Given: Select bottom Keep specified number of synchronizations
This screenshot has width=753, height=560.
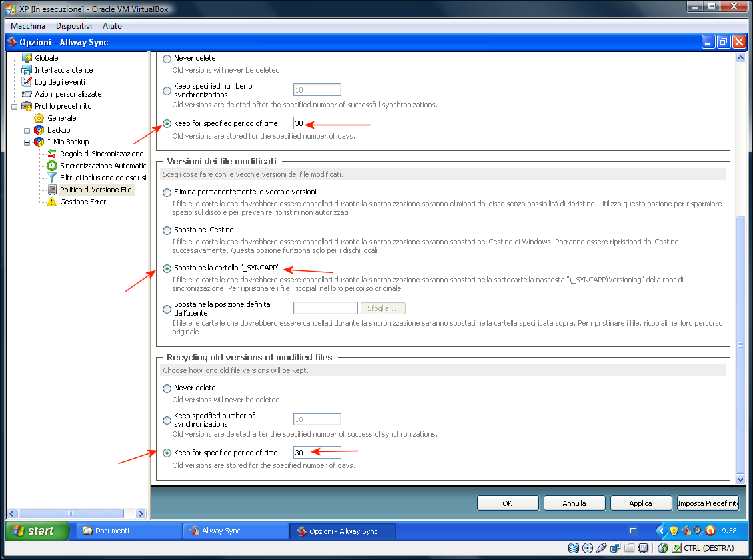Looking at the screenshot, I should (x=167, y=421).
